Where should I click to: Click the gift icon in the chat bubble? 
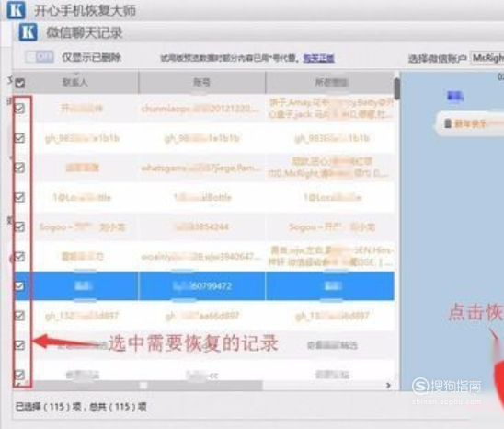coord(448,123)
